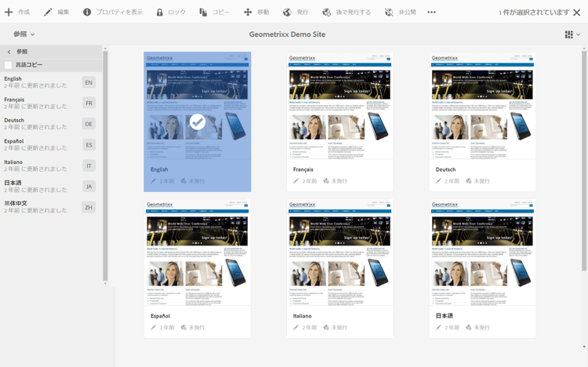Click the Publish globe icon
This screenshot has height=367, width=588.
point(287,12)
